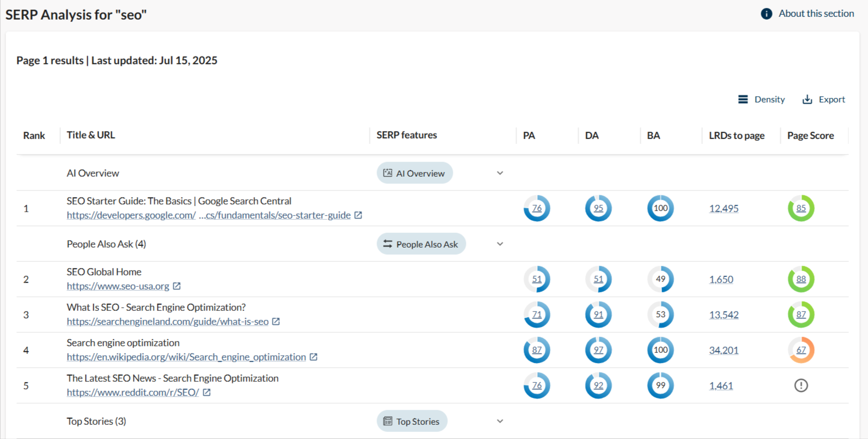Image resolution: width=868 pixels, height=439 pixels.
Task: Click 'The Latest SEO News' title
Action: pos(172,378)
